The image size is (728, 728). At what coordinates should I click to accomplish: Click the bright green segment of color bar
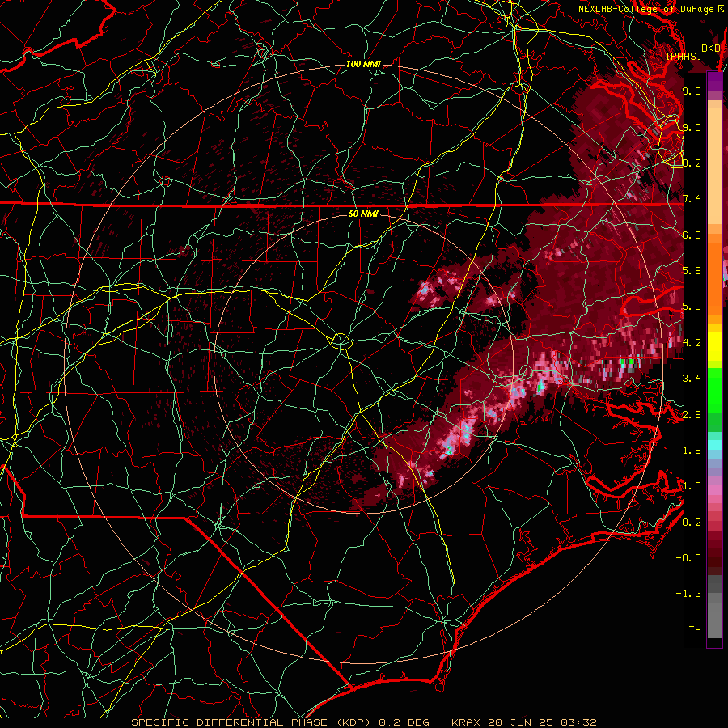click(714, 391)
